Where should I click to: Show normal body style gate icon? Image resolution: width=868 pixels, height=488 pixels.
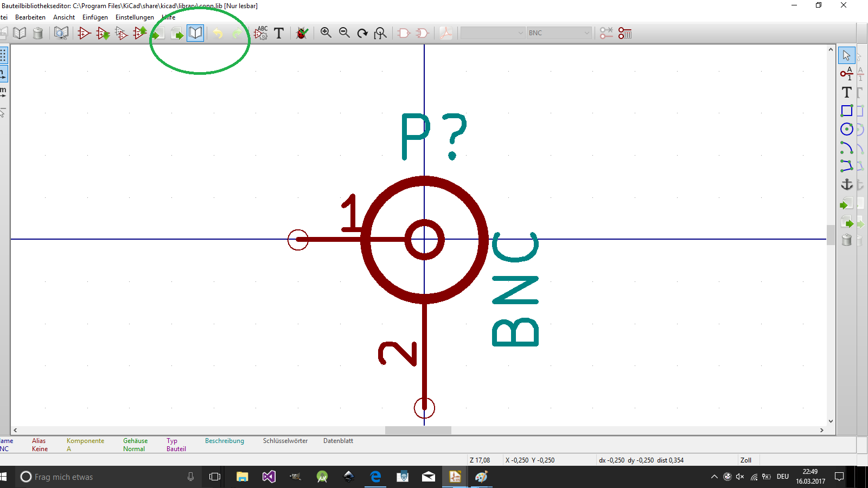pyautogui.click(x=404, y=33)
